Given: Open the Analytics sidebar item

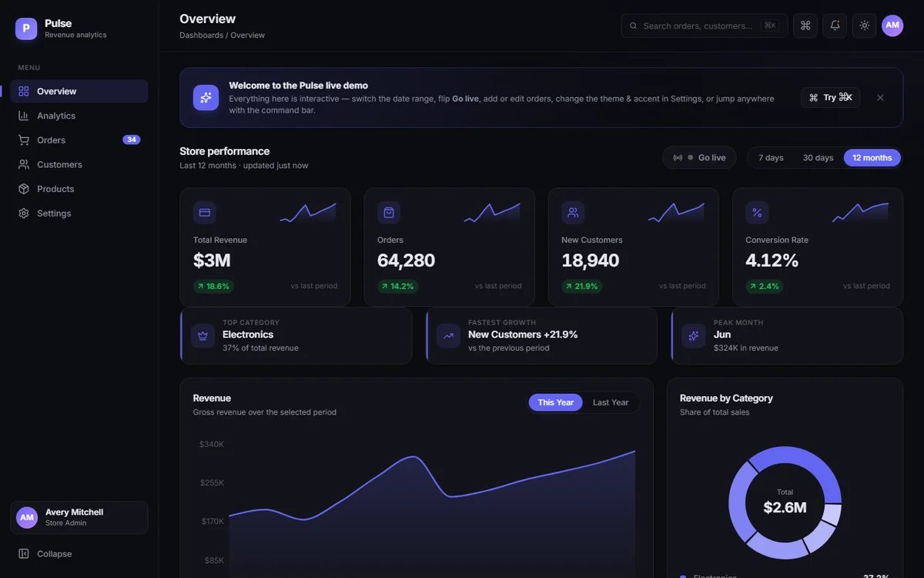Looking at the screenshot, I should (79, 116).
